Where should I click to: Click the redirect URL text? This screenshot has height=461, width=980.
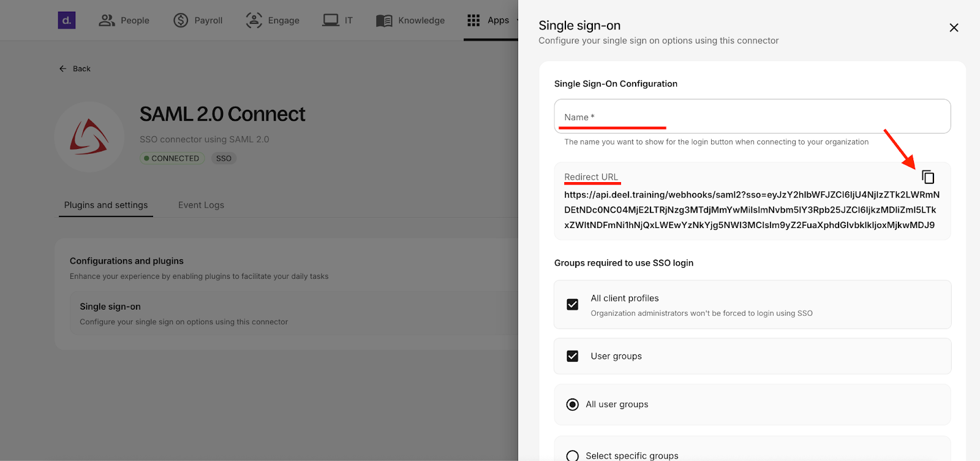tap(751, 210)
